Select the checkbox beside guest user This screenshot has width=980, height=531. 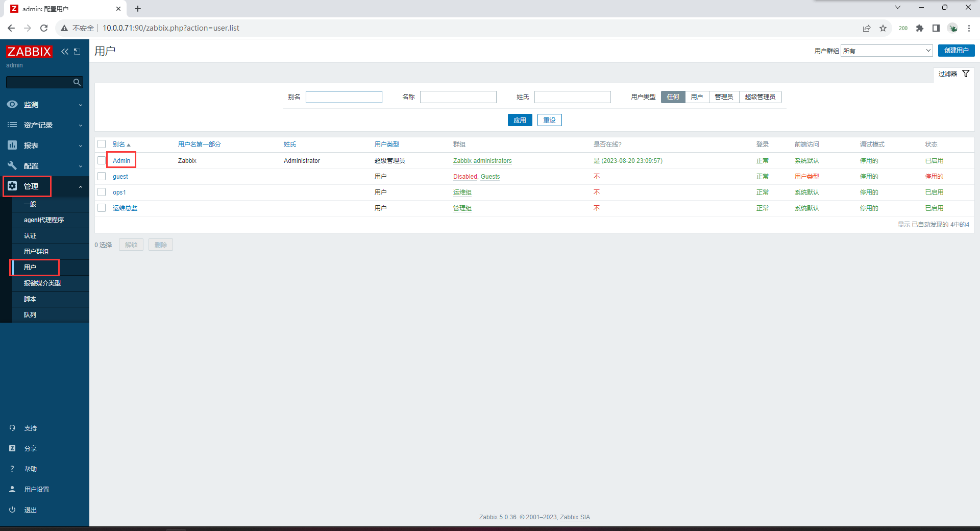(x=102, y=176)
